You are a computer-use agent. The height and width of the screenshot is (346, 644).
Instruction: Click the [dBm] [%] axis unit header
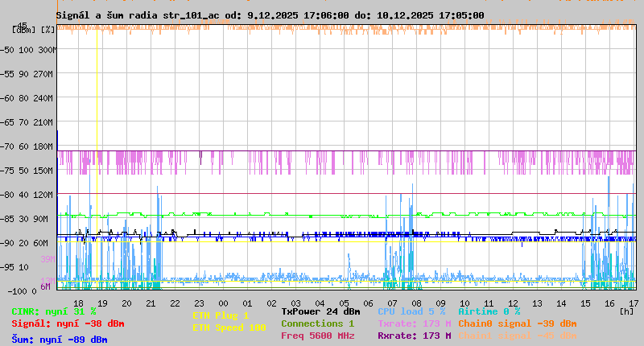click(x=34, y=29)
